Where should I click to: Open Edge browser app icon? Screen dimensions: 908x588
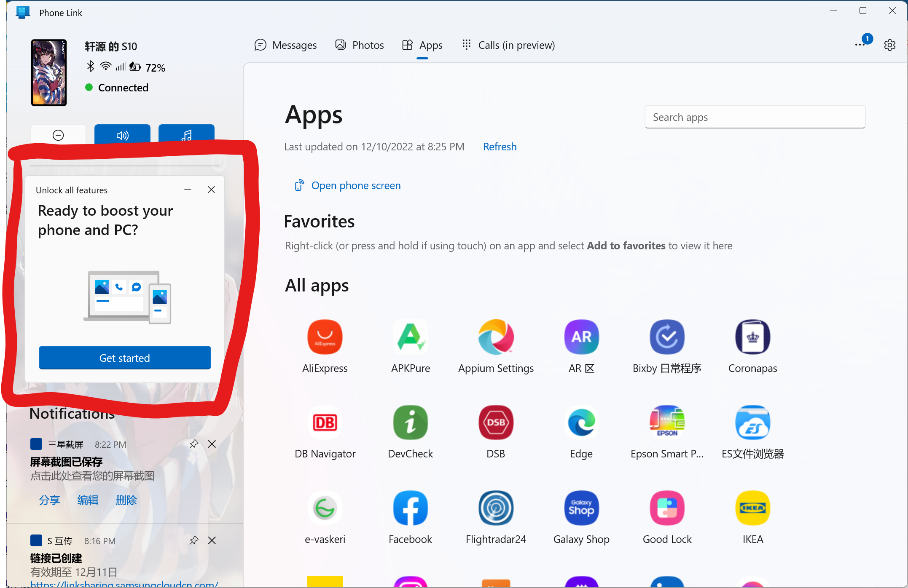point(581,422)
